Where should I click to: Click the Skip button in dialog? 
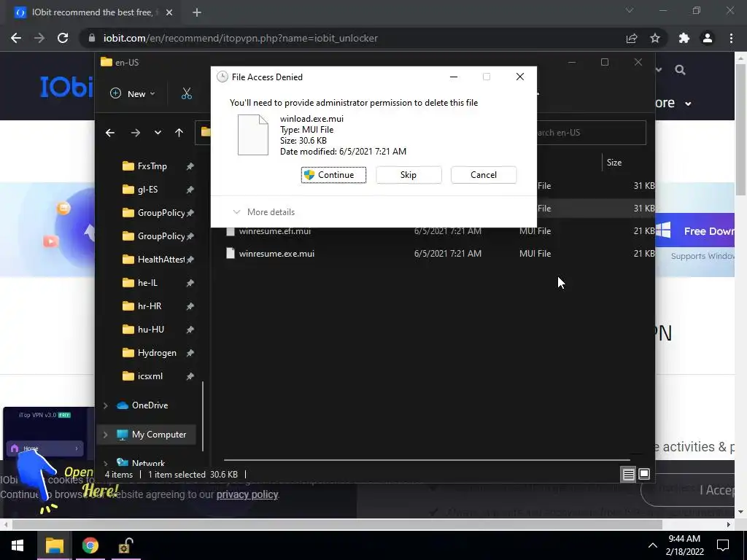pos(409,175)
